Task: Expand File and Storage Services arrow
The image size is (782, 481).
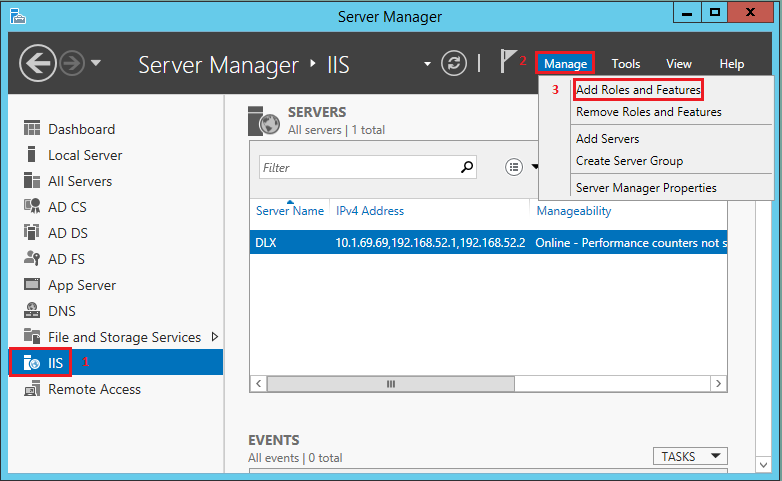Action: (x=215, y=337)
